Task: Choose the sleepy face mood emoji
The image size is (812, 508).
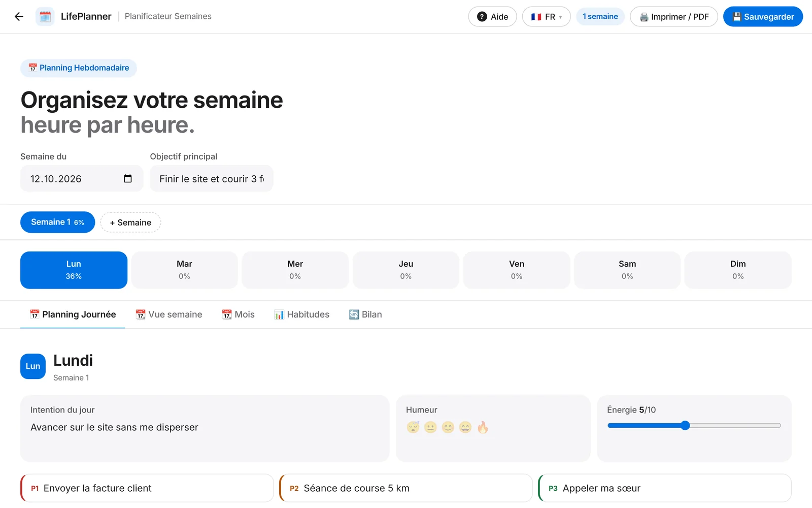Action: pyautogui.click(x=413, y=427)
